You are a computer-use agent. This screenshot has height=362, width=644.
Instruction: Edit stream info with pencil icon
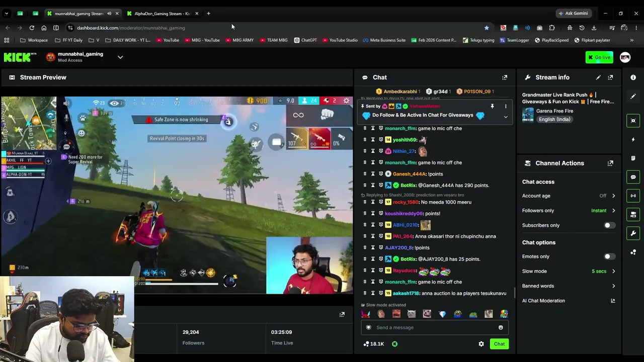pos(598,77)
